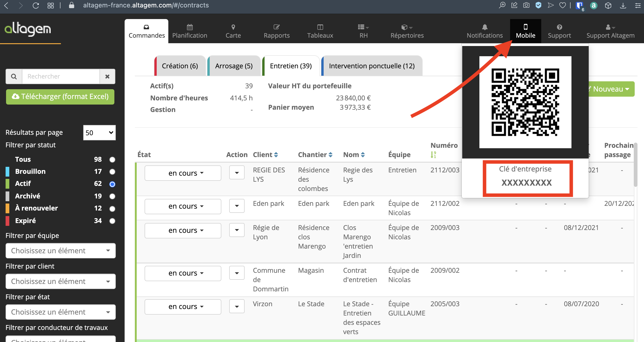Screen dimensions: 644x342
Task: Select the Entretien (39) tab
Action: [x=291, y=66]
